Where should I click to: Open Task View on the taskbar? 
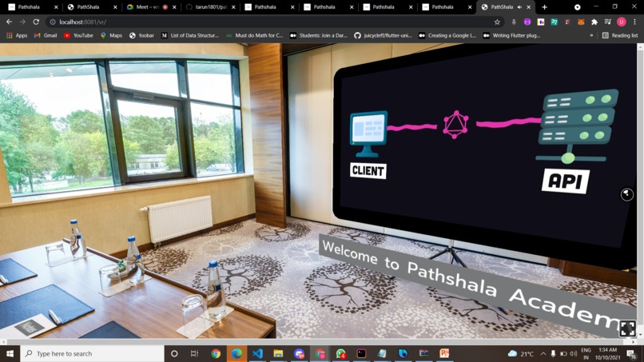pos(195,353)
